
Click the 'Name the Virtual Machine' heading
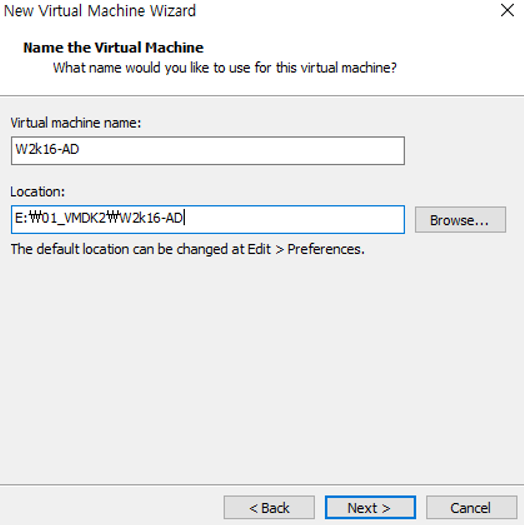coord(113,48)
